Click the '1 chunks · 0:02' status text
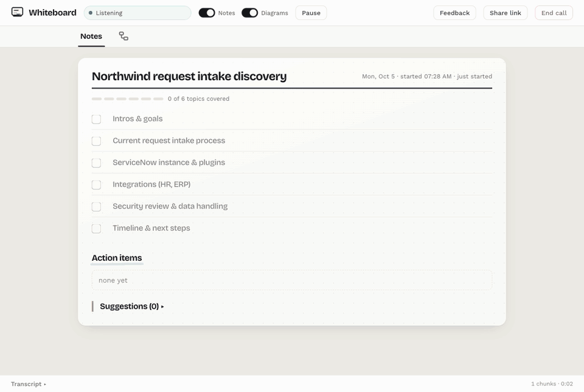Image resolution: width=584 pixels, height=392 pixels. [x=552, y=384]
